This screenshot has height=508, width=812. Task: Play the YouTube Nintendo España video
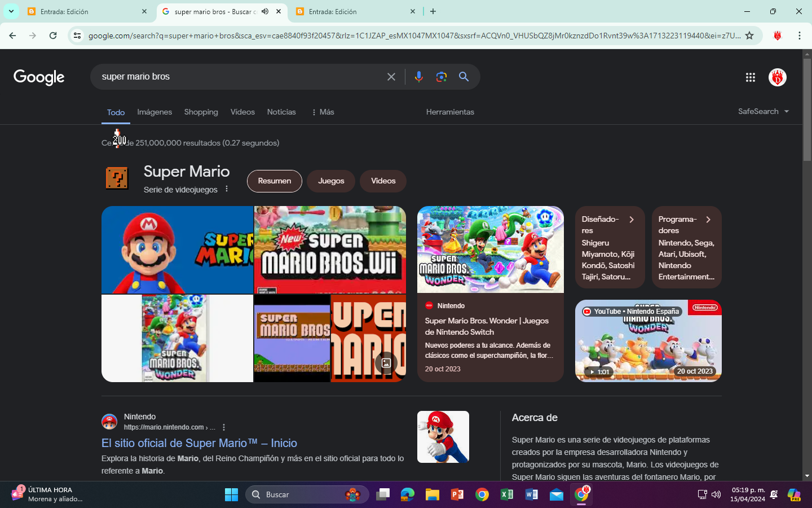click(x=648, y=341)
